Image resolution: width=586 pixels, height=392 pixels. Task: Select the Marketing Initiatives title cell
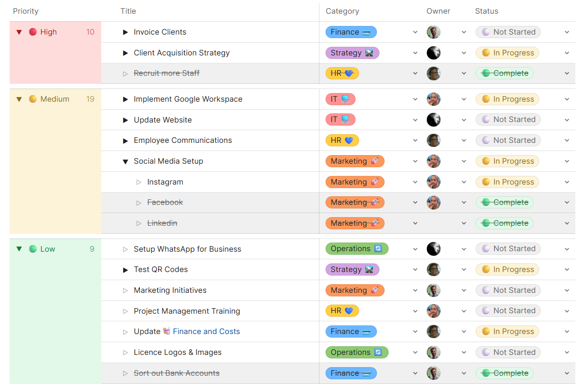click(x=170, y=290)
